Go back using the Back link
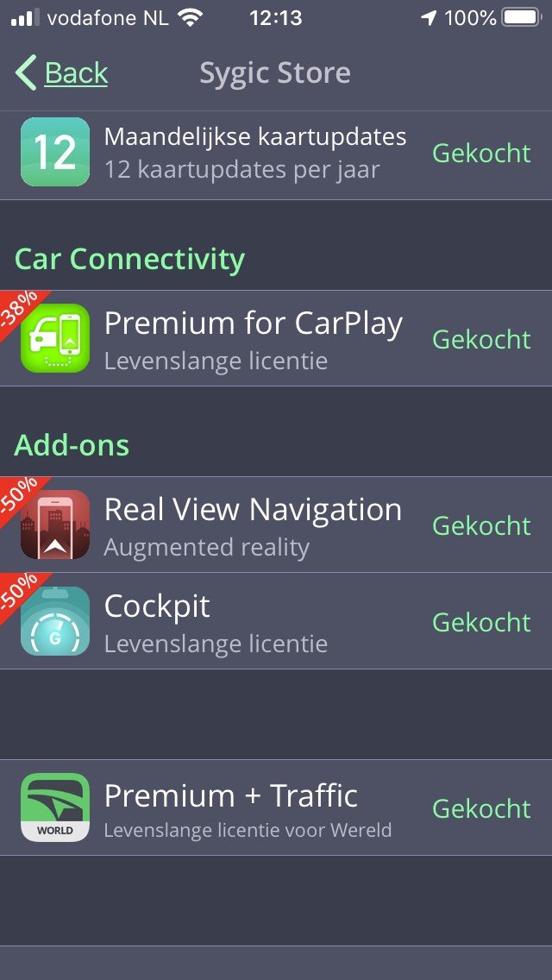552x980 pixels. click(76, 73)
